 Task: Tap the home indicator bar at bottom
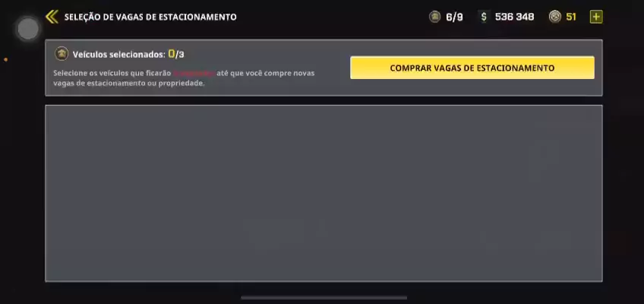[324, 298]
